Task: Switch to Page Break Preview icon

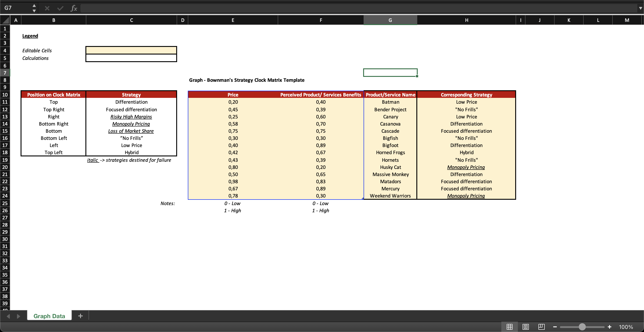Action: 542,327
